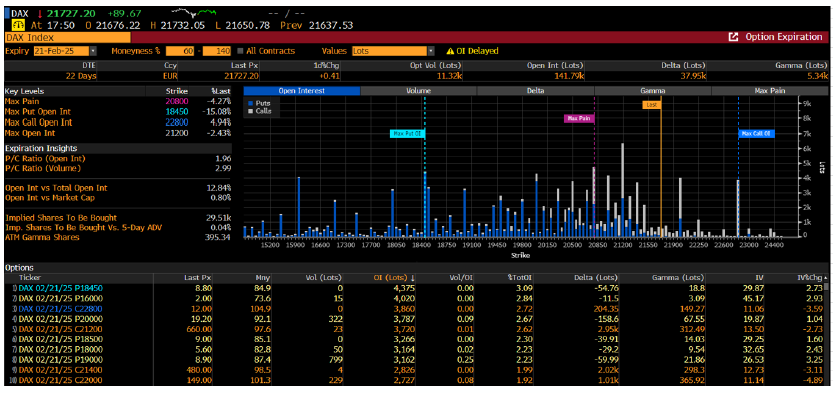Image resolution: width=835 pixels, height=393 pixels.
Task: Click the magenta Max Pain chart marker
Action: (x=579, y=118)
